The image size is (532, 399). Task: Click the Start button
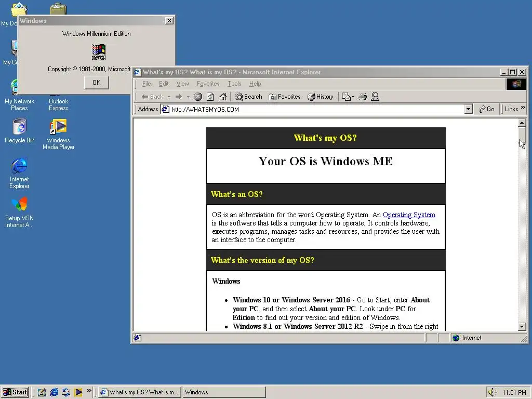[15, 392]
